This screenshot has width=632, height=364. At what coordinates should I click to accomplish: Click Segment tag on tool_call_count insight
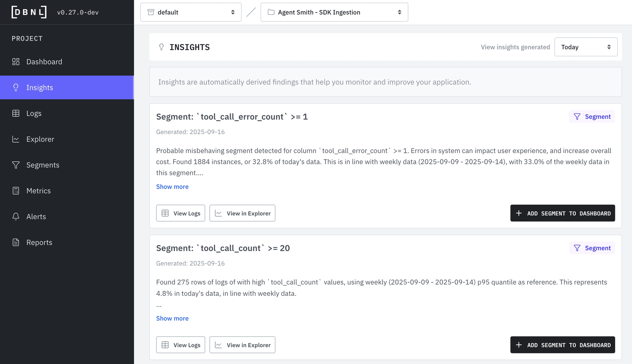pos(592,248)
